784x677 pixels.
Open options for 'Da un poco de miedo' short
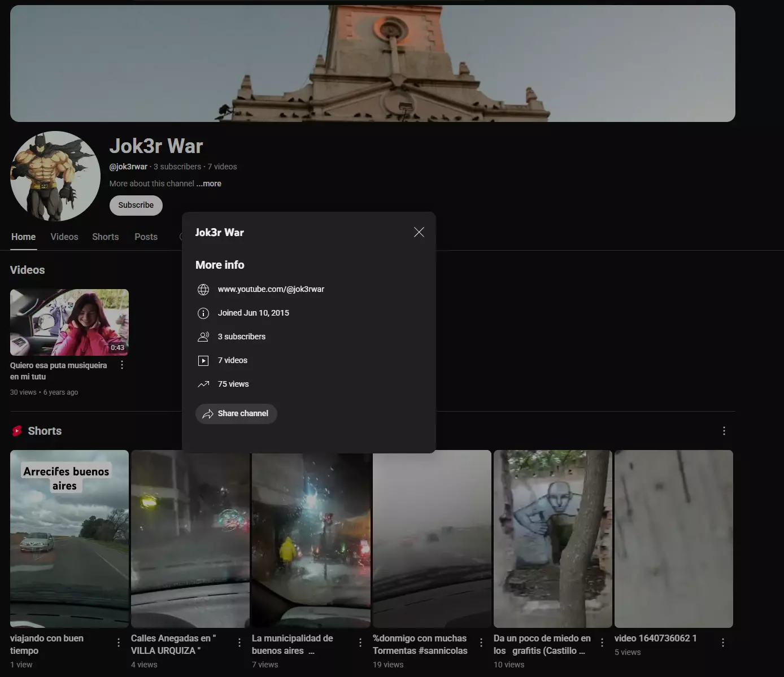point(602,643)
